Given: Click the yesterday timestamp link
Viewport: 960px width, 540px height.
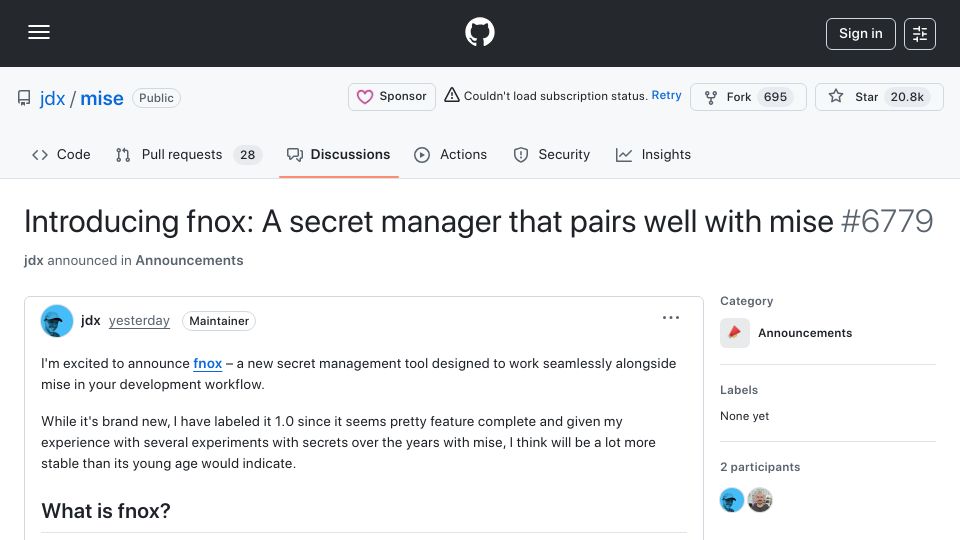Looking at the screenshot, I should point(139,320).
